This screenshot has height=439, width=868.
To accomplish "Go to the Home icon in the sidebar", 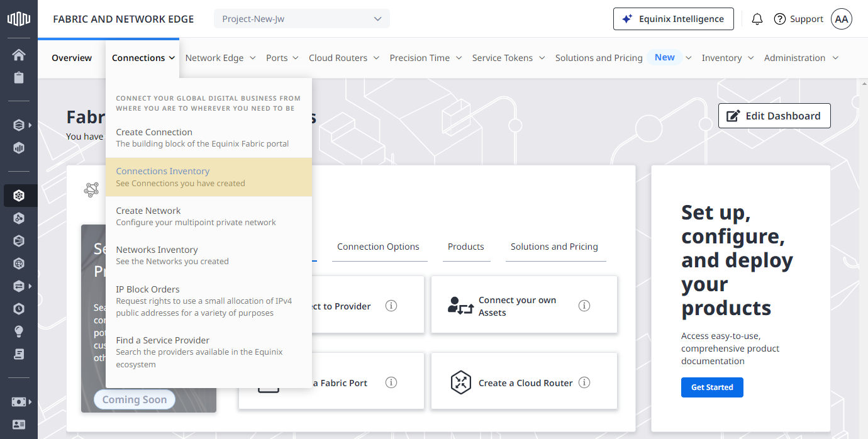I will coord(19,55).
